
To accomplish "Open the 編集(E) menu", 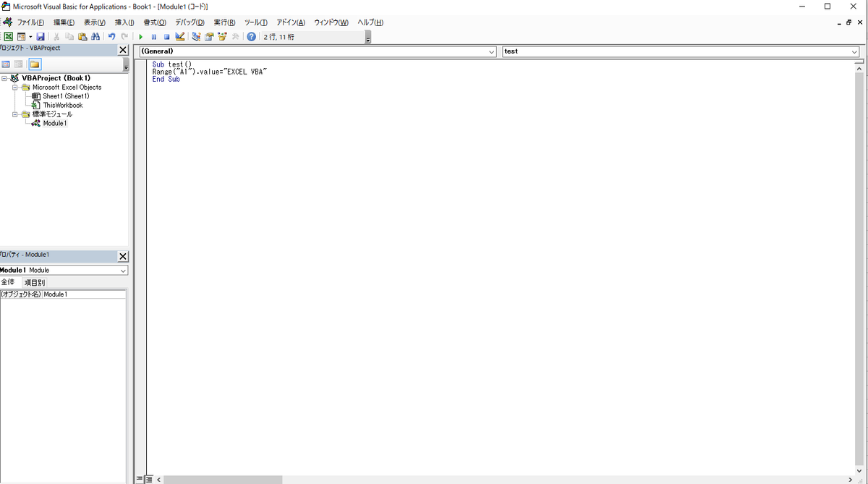I will click(x=64, y=22).
